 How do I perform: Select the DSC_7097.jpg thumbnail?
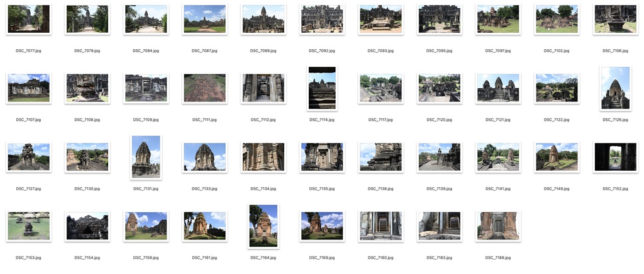(498, 19)
